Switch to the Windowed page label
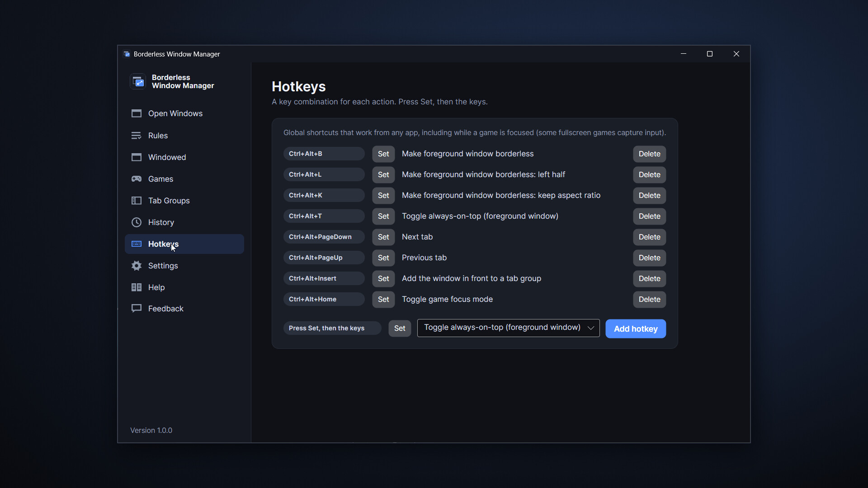 tap(167, 157)
